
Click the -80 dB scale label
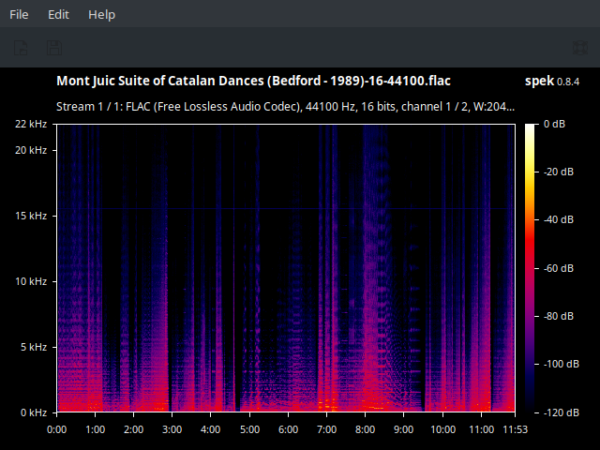(x=559, y=316)
